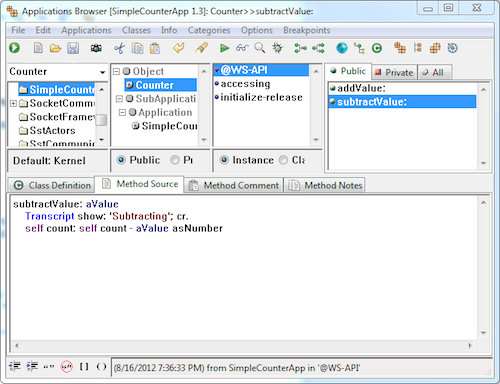Switch to the All methods tab
Viewport: 500px width, 384px height.
pyautogui.click(x=434, y=72)
